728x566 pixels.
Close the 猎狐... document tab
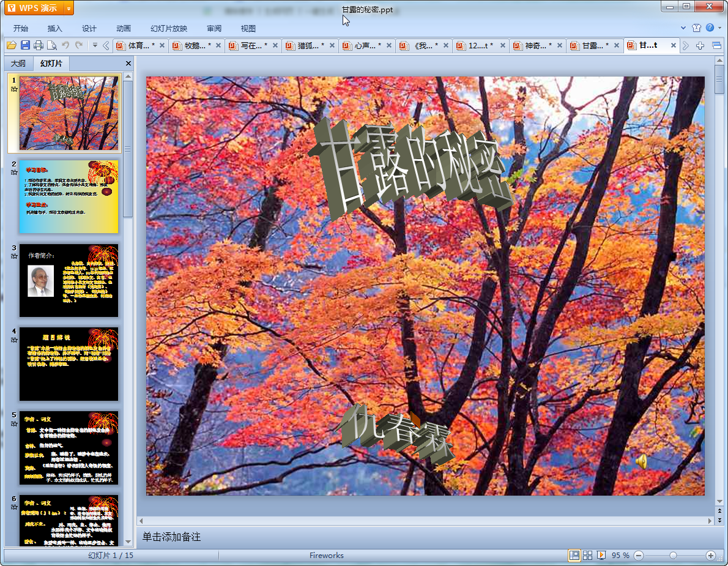332,45
